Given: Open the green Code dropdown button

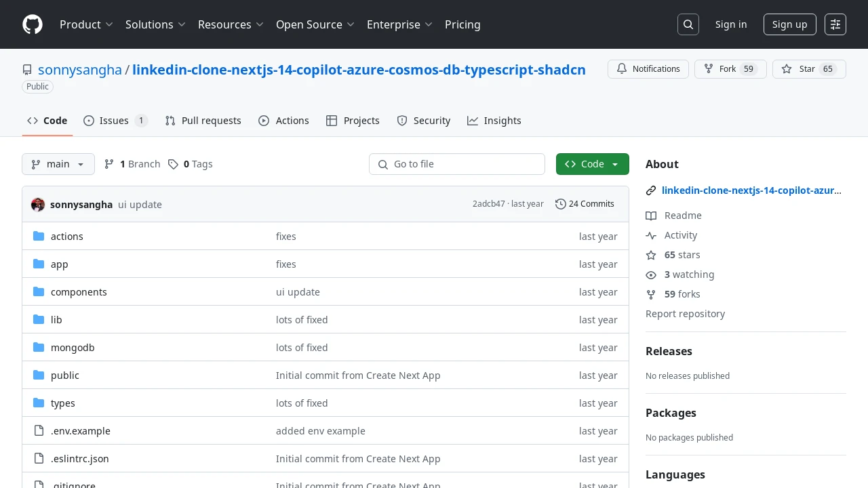Looking at the screenshot, I should (x=593, y=164).
